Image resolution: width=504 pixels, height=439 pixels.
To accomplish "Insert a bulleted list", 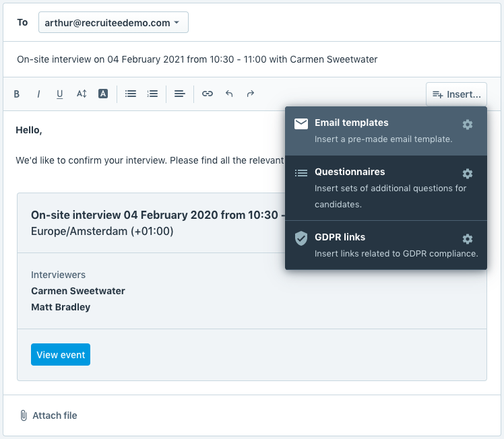I will pyautogui.click(x=131, y=94).
